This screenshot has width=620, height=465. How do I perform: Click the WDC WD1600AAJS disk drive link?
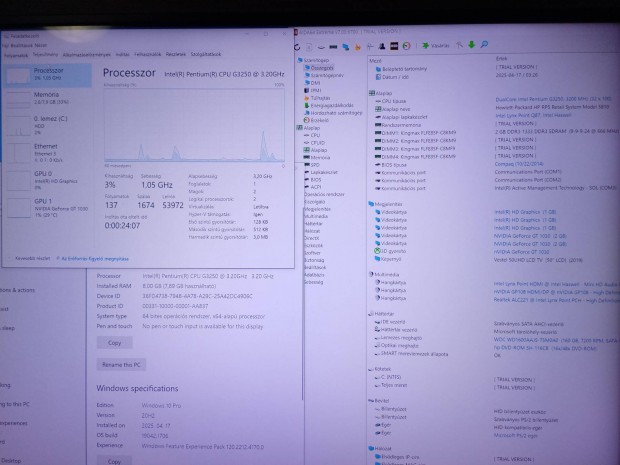(x=555, y=340)
